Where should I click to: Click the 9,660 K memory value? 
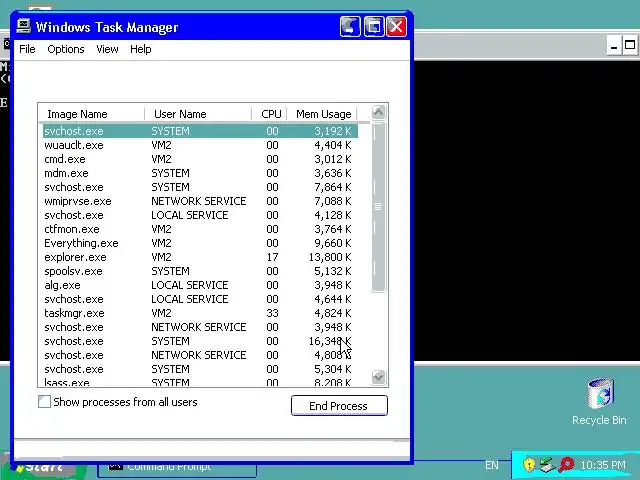coord(333,243)
